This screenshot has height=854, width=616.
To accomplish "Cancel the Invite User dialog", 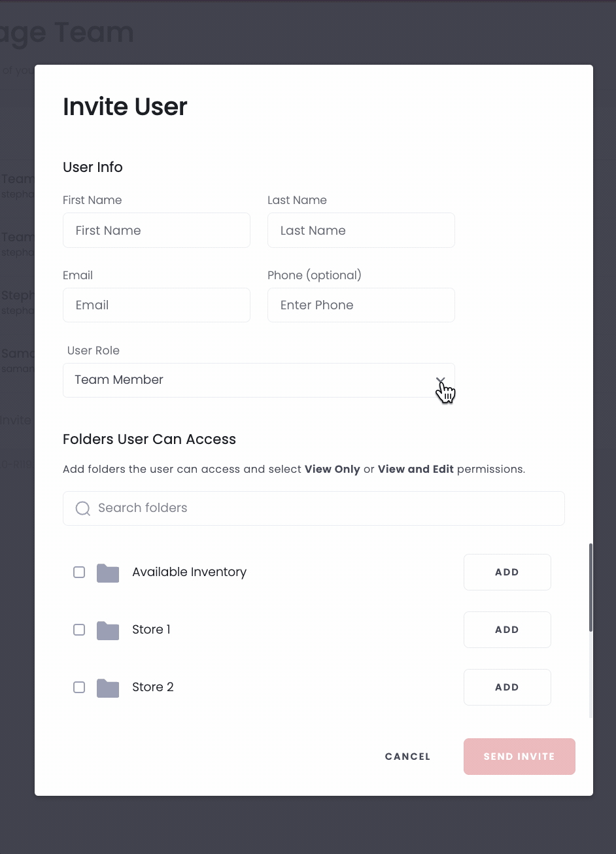I will click(407, 757).
